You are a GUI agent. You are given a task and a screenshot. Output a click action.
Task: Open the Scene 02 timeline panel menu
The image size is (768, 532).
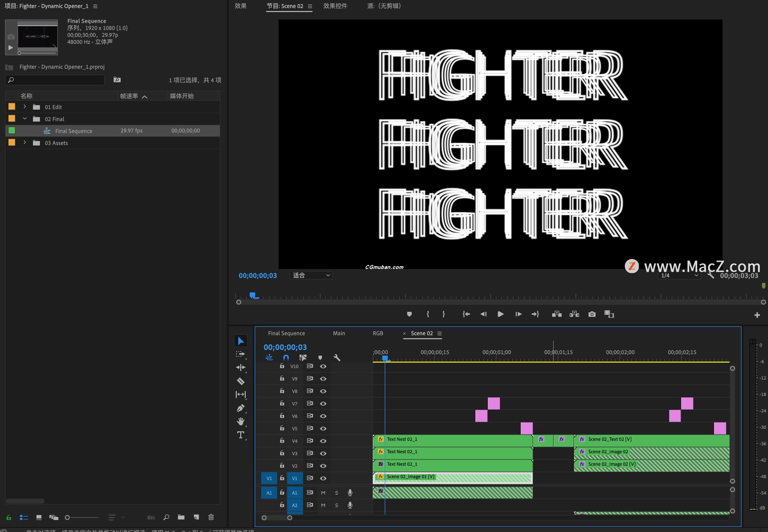(440, 333)
